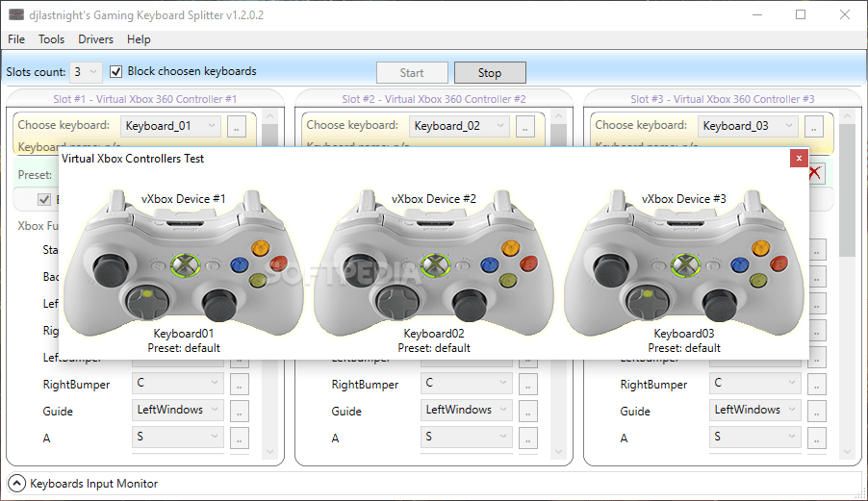
Task: Click right thumbstick on Device #2 controller
Action: (x=470, y=304)
